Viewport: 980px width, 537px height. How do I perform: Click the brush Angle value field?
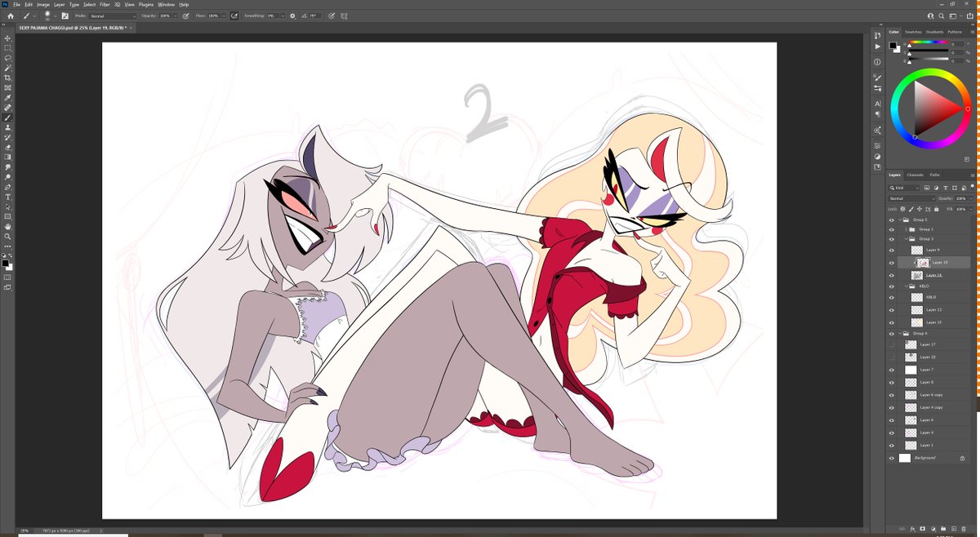(x=314, y=16)
